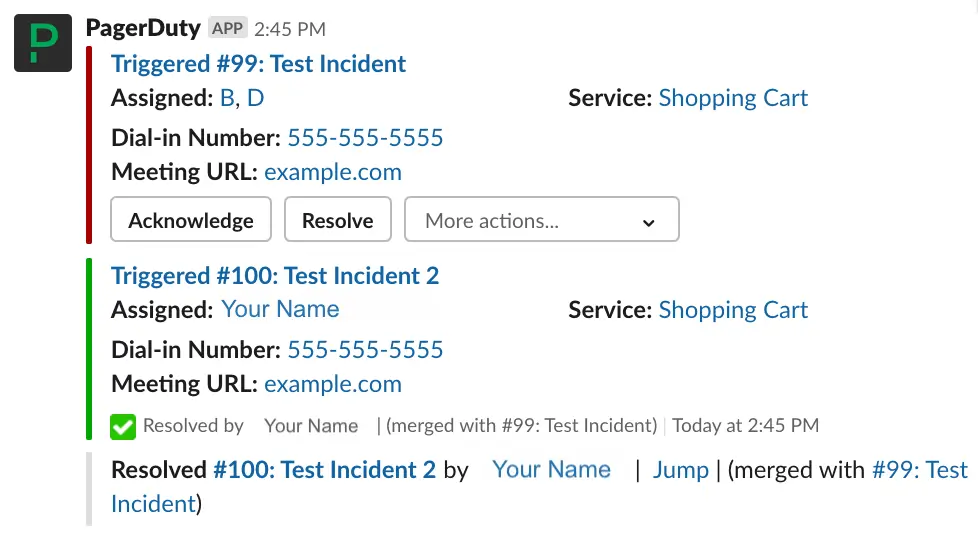Click dial-in number under incident #99
978x536 pixels.
[x=365, y=138]
